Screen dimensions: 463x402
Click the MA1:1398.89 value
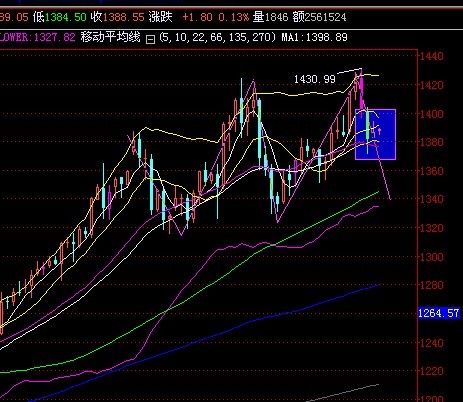click(314, 37)
